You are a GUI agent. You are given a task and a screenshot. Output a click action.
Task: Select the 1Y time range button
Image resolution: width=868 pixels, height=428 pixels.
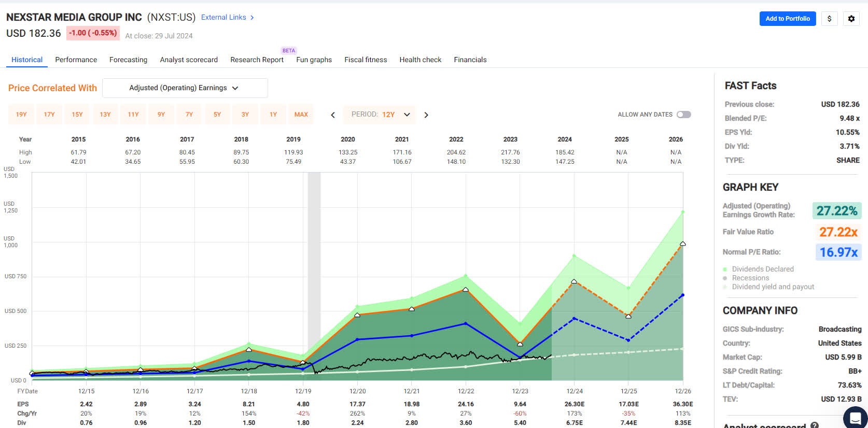(x=273, y=115)
